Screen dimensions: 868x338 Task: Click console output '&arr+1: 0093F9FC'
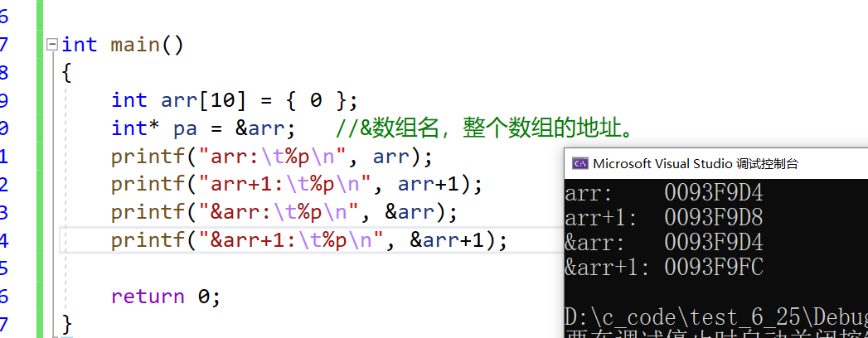click(x=664, y=268)
